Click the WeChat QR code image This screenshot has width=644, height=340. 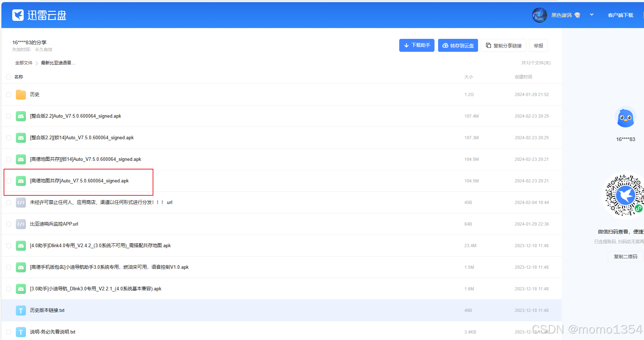click(x=624, y=195)
